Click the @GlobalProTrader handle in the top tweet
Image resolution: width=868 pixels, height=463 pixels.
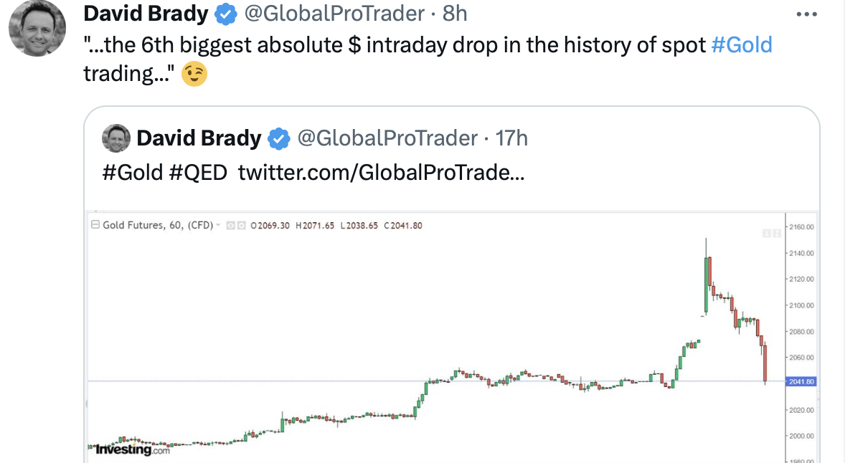click(334, 14)
